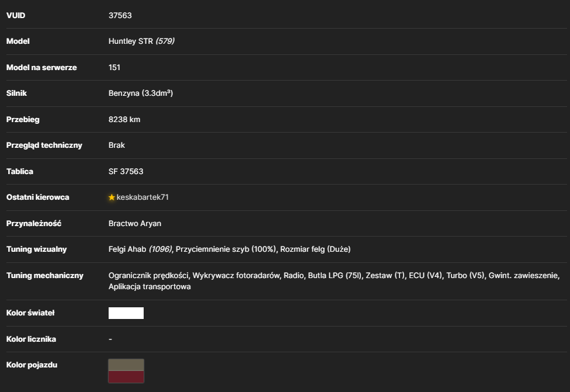Select the white Kolor świateł swatch
Viewport: 570px width, 392px height.
click(x=126, y=313)
